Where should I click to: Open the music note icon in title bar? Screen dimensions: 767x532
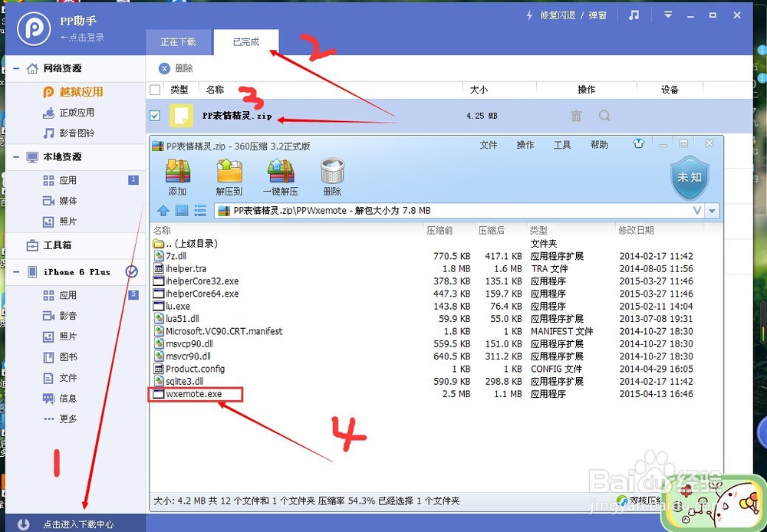(634, 15)
